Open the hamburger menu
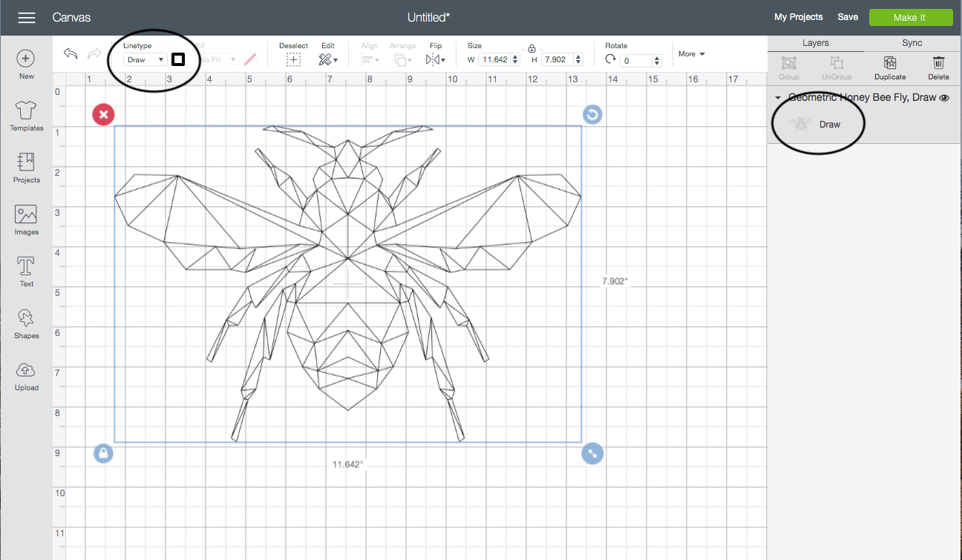The height and width of the screenshot is (560, 962). [27, 17]
